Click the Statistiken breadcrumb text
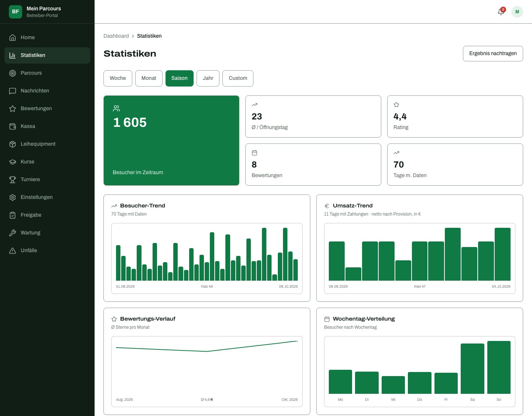The image size is (532, 416). click(149, 36)
